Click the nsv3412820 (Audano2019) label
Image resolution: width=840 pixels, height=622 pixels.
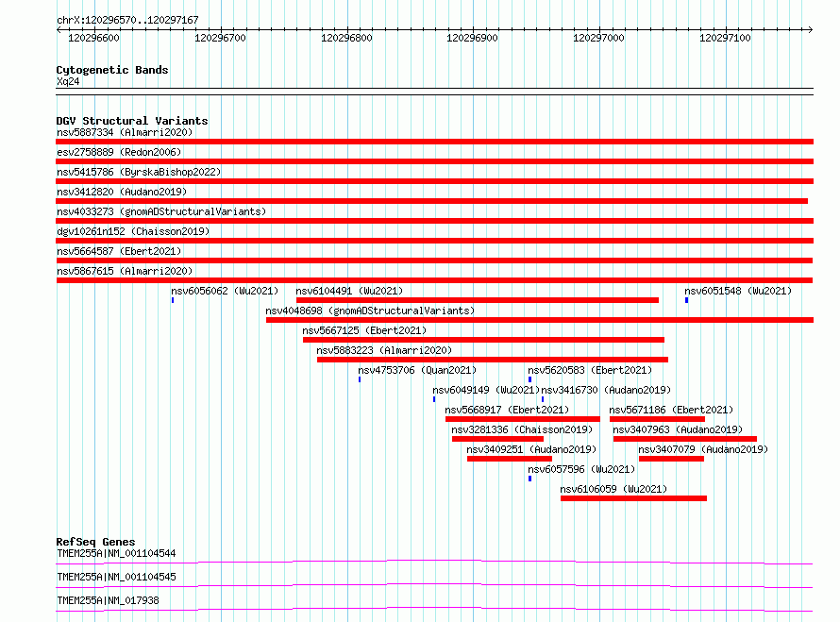[122, 192]
